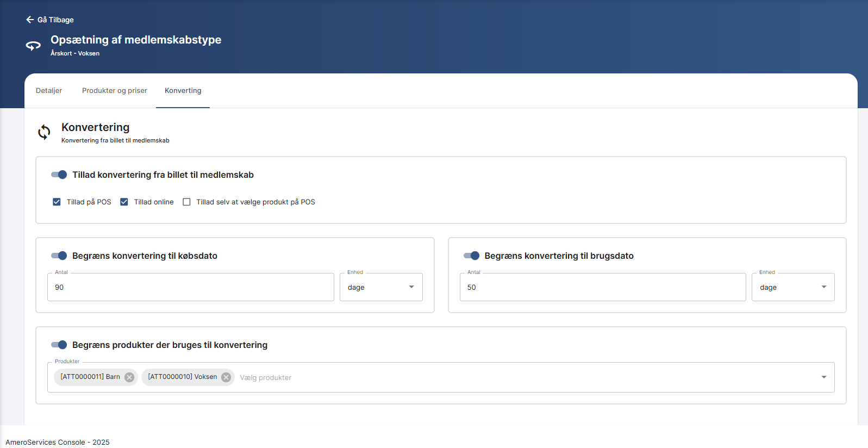Open the Enhed dropdown for brugsdato
Screen dimensions: 868x448
(x=793, y=287)
